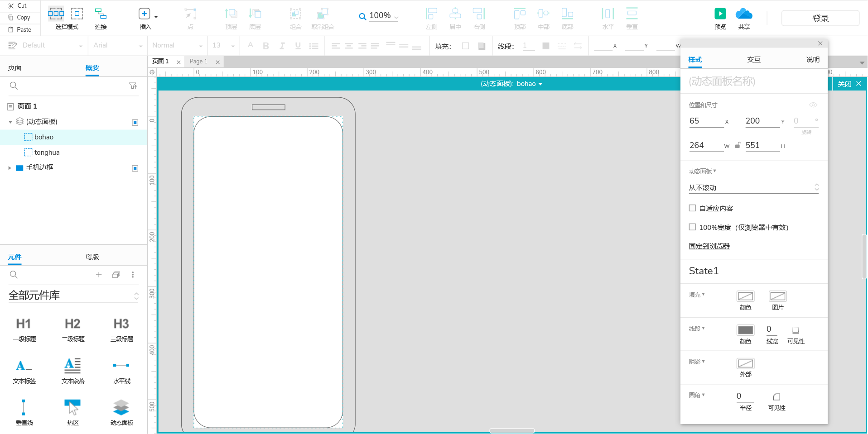Click toolbar fill color swatch
Viewport: 868px width, 434px height.
coord(465,46)
